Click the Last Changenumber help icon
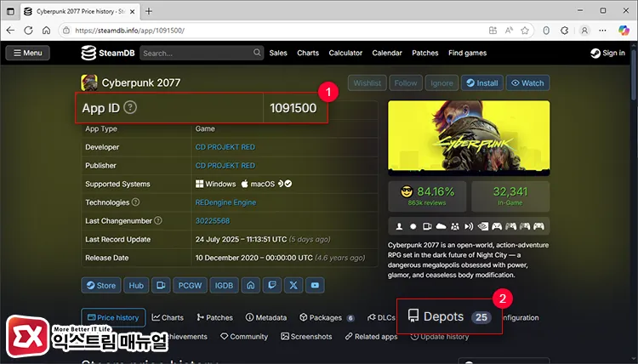 [x=158, y=220]
